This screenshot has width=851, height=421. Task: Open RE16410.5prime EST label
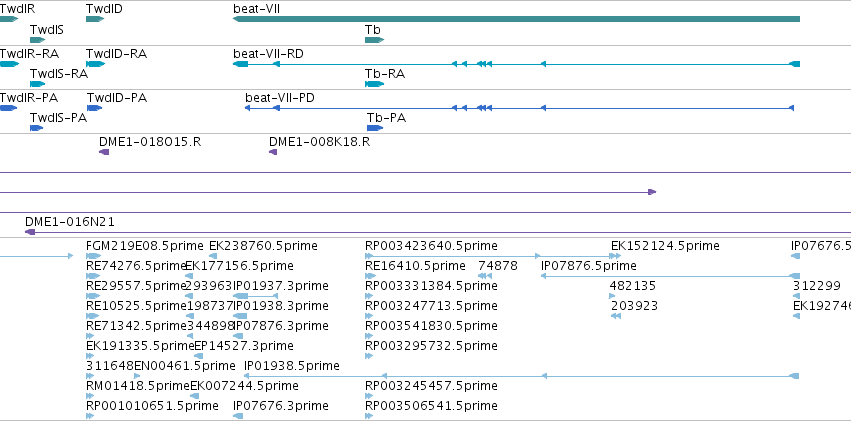(416, 266)
